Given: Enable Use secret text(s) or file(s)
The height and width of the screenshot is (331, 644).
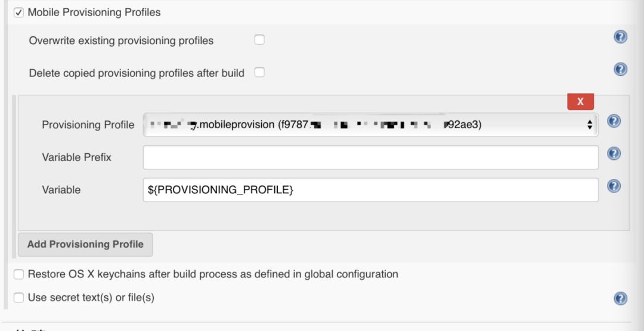Looking at the screenshot, I should (19, 298).
